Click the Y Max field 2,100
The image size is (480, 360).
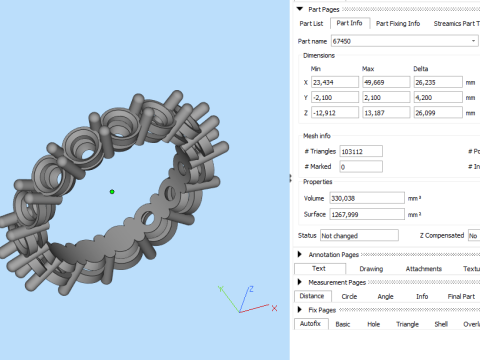tap(386, 97)
